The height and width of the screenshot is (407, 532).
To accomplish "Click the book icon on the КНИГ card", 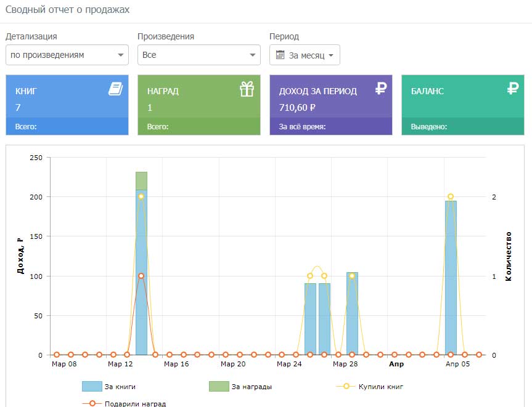I will [116, 89].
